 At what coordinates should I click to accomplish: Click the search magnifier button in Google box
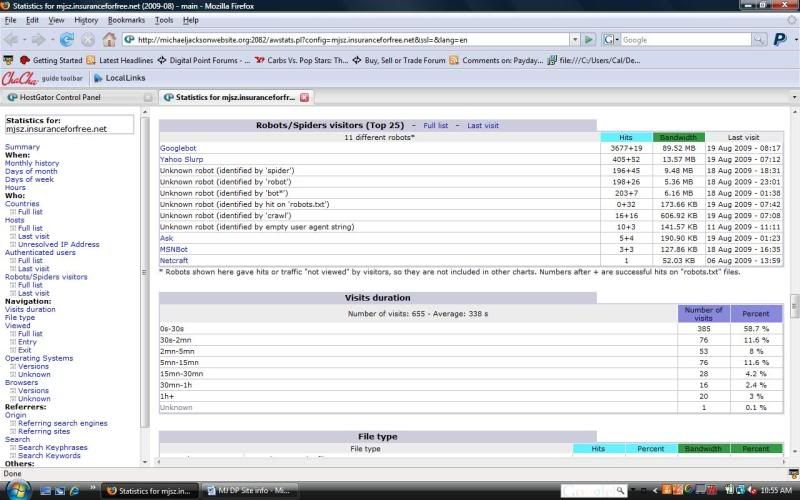(759, 39)
